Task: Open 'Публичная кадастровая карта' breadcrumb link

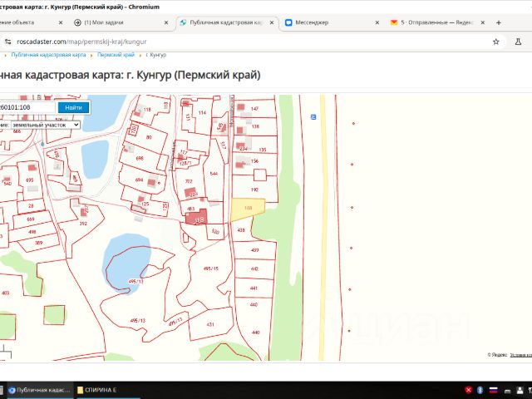Action: tap(48, 55)
